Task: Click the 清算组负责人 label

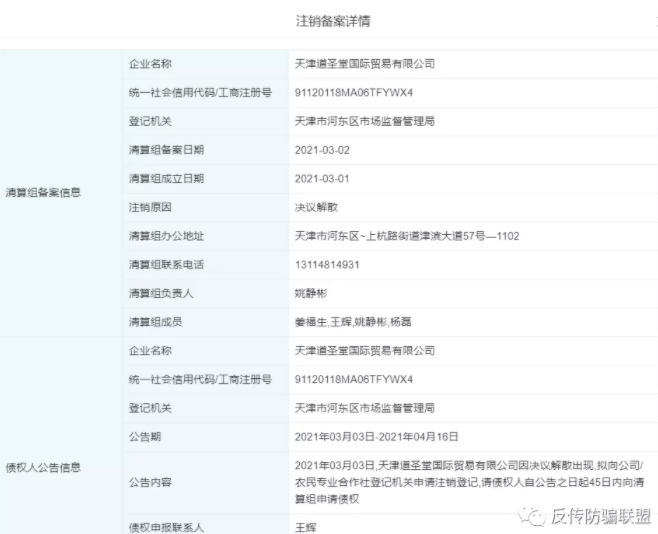Action: pos(161,293)
